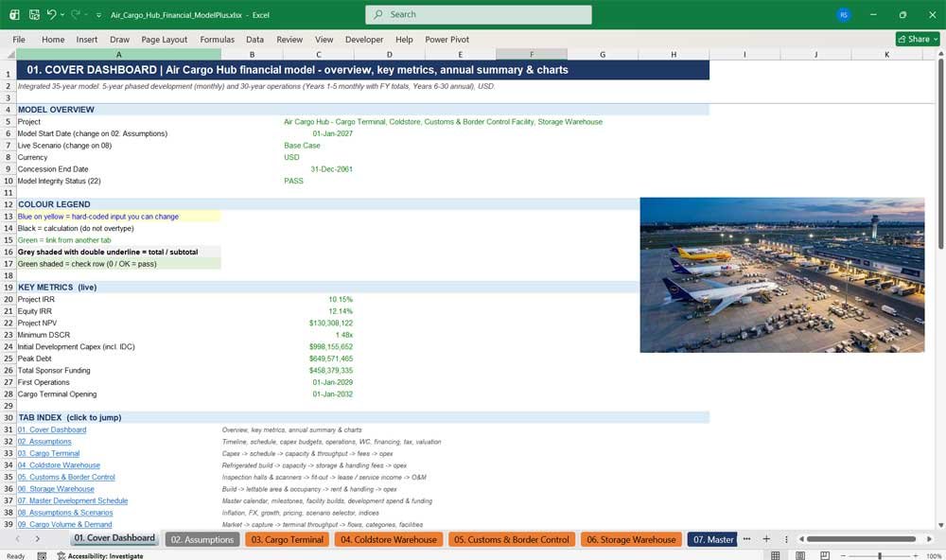Screen dimensions: 946x560
Task: Follow the '06. Storage Warehouse' index link
Action: pyautogui.click(x=56, y=489)
